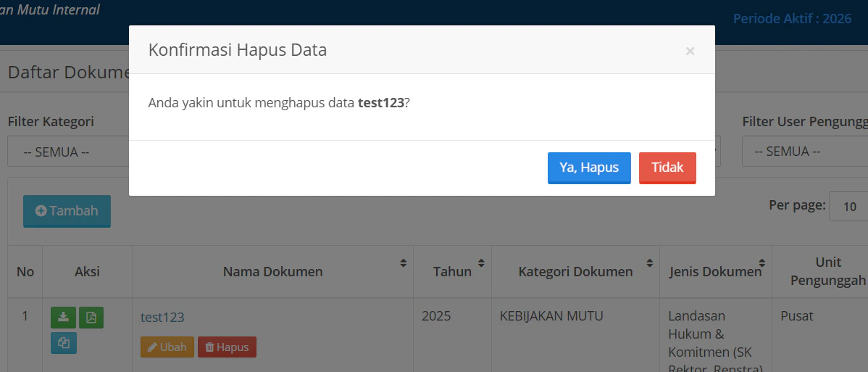
Task: Sort by Nama Dokumen column
Action: pyautogui.click(x=272, y=272)
